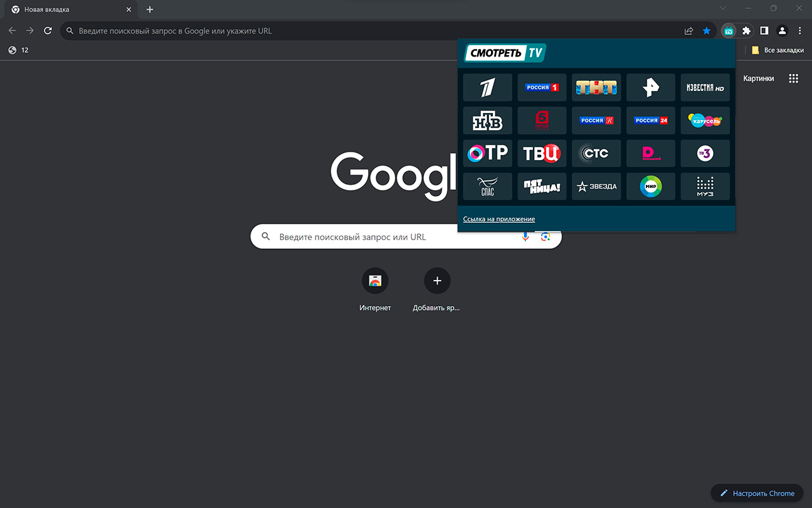Image resolution: width=812 pixels, height=508 pixels.
Task: Open the Карусель channel tile
Action: [705, 121]
